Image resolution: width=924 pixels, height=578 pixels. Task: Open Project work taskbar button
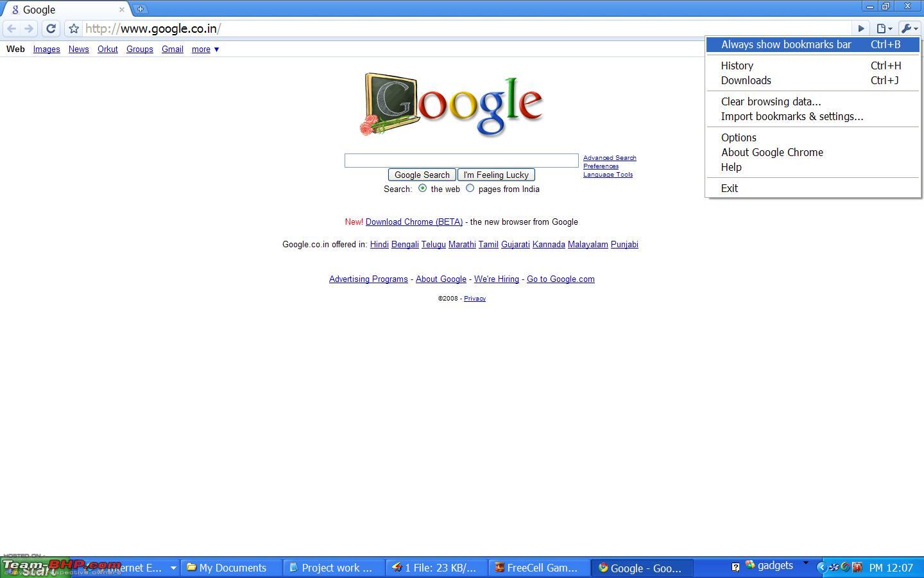[x=334, y=568]
